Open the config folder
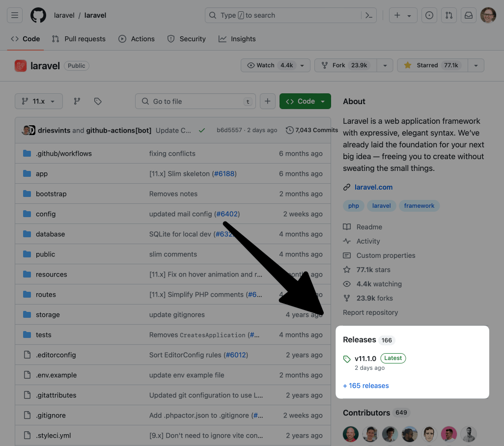The image size is (504, 446). pos(46,214)
